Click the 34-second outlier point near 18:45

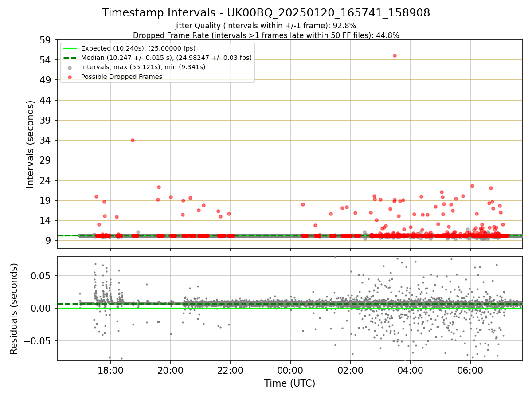(x=133, y=140)
